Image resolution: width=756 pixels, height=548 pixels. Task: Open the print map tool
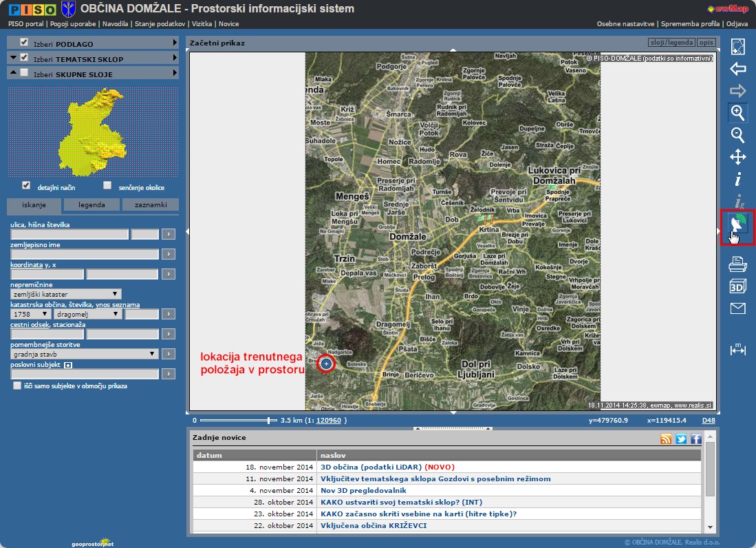pyautogui.click(x=737, y=264)
